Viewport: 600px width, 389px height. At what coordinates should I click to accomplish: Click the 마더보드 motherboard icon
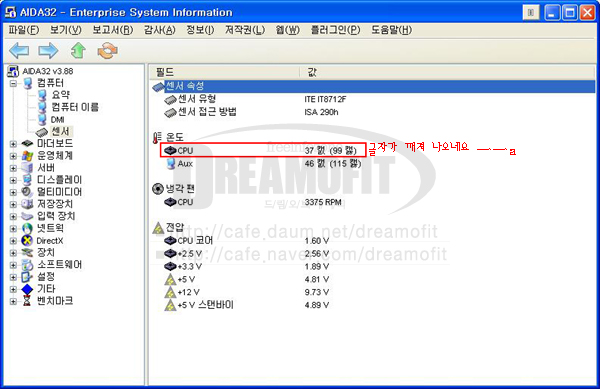[x=27, y=144]
